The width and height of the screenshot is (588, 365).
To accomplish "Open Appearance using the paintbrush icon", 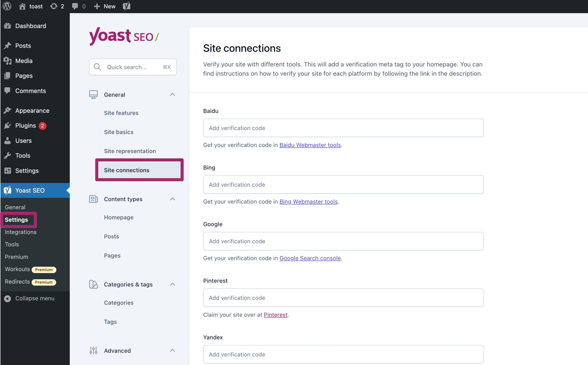I will coord(8,110).
